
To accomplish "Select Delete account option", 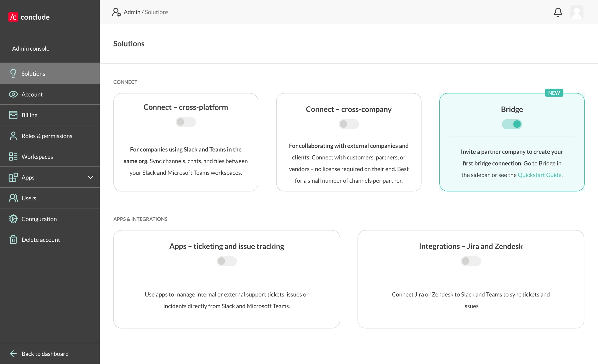I will pos(50,239).
